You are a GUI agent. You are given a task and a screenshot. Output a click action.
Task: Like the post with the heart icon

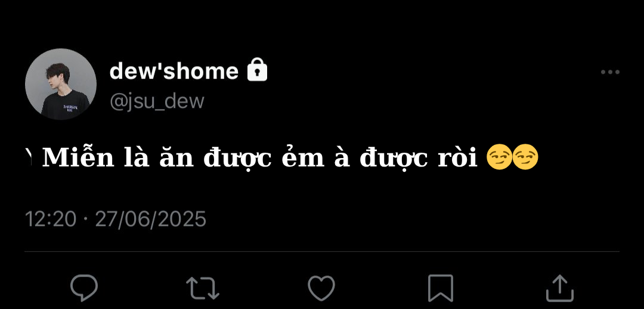pyautogui.click(x=321, y=288)
